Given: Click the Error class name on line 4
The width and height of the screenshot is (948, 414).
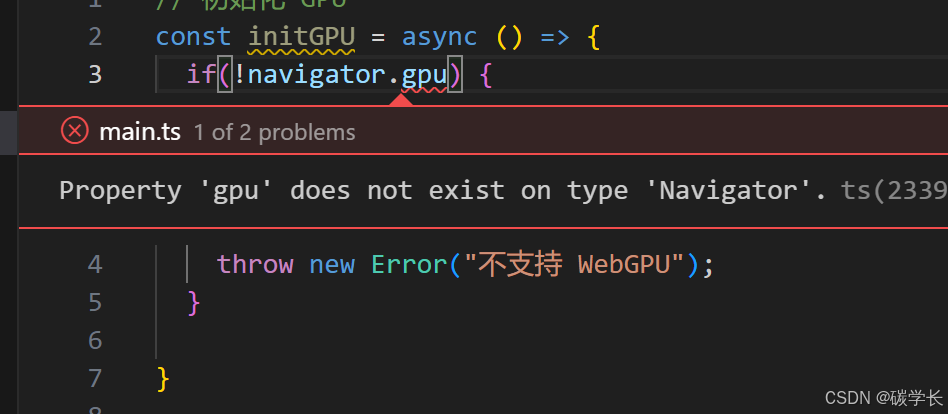Looking at the screenshot, I should [x=409, y=265].
